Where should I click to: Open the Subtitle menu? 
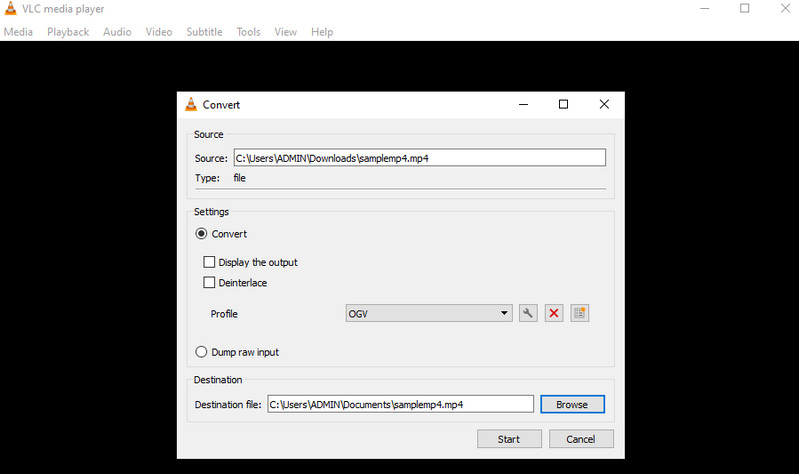(204, 32)
